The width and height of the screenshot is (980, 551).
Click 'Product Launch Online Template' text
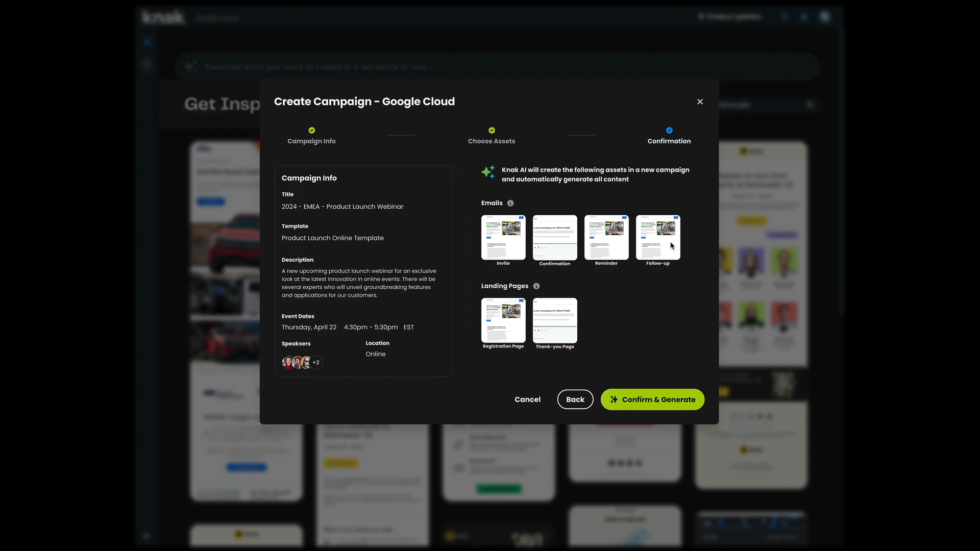tap(333, 238)
